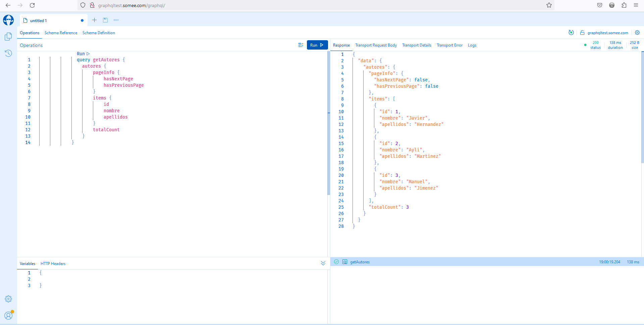Select the getAutores entry in results history
This screenshot has width=644, height=325.
pos(360,262)
